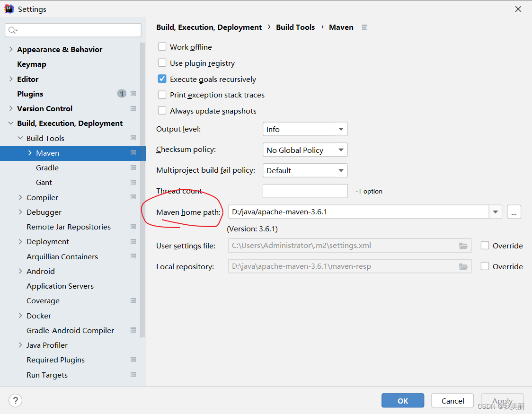
Task: Click project-level icon next to Gant
Action: point(133,183)
